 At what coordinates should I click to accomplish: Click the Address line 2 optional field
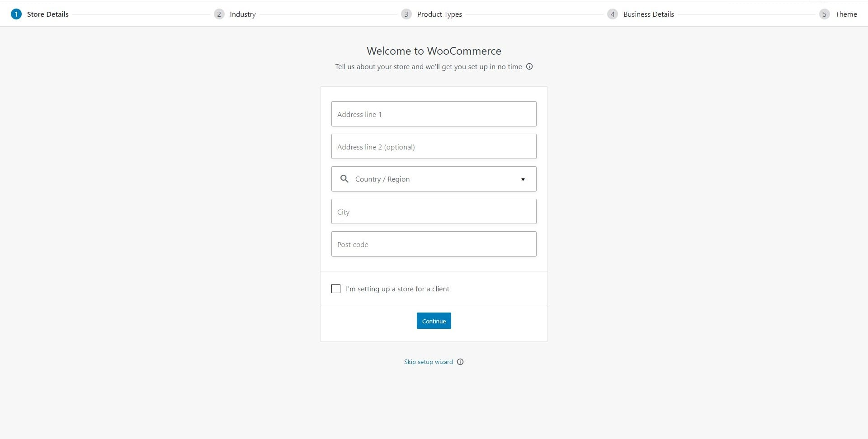coord(434,146)
